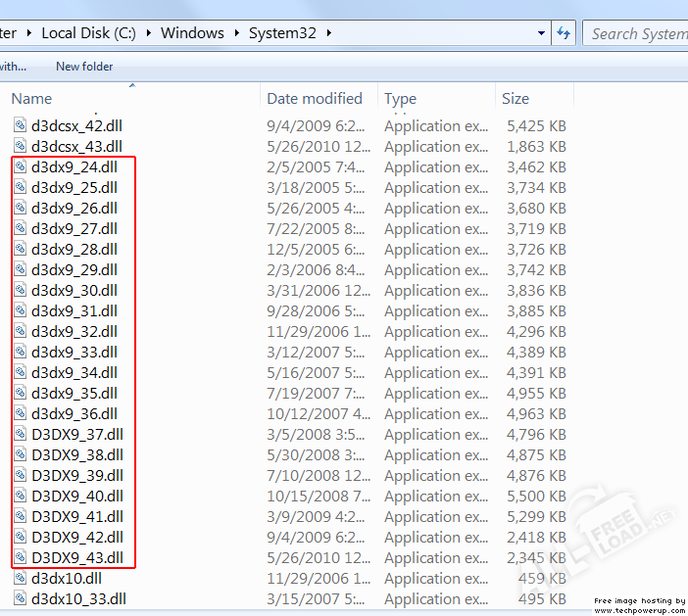Click the Search System32 input field
Viewport: 688px width, 616px height.
pyautogui.click(x=637, y=33)
